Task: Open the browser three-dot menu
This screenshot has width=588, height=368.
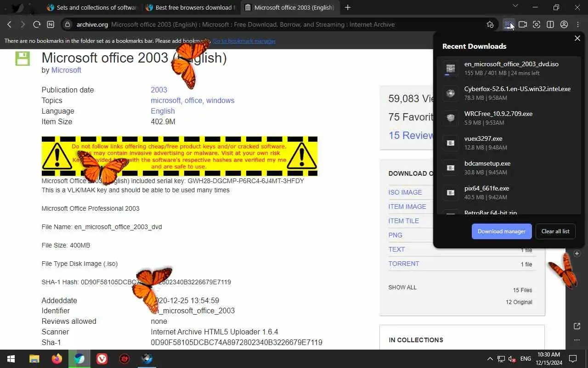Action: coord(578,24)
